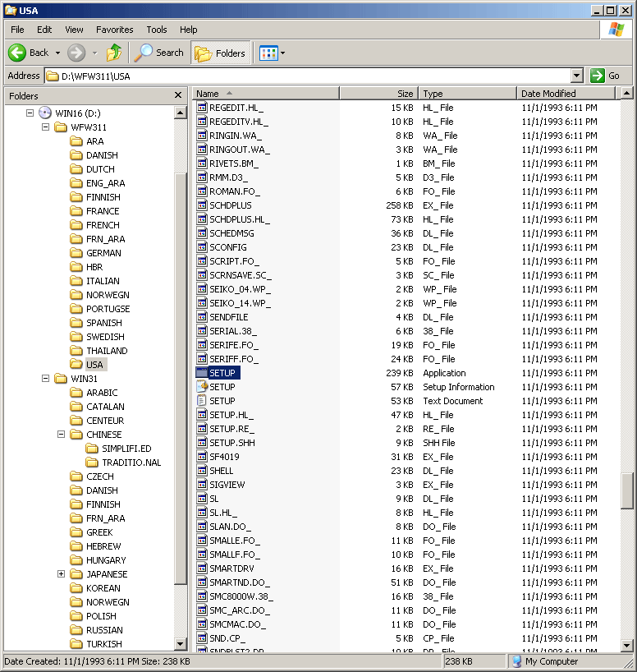Image resolution: width=637 pixels, height=672 pixels.
Task: Select the SEIKO_04.WP_ file icon
Action: coord(202,289)
